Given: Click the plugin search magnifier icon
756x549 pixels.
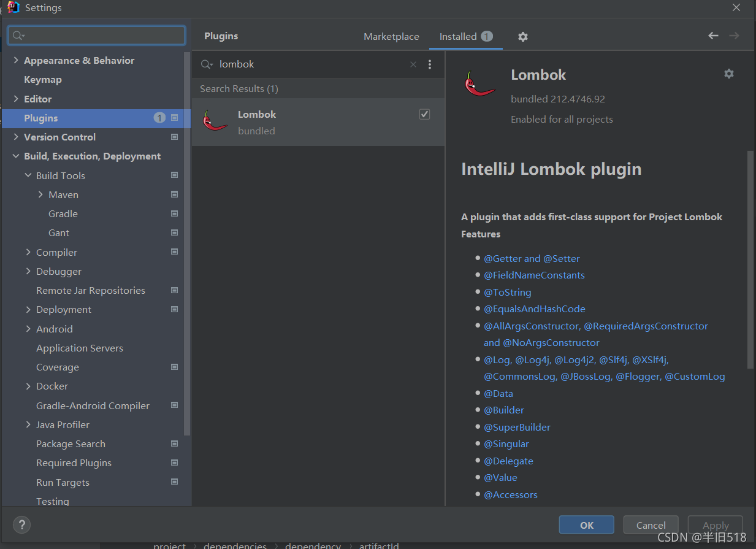Looking at the screenshot, I should click(x=207, y=64).
